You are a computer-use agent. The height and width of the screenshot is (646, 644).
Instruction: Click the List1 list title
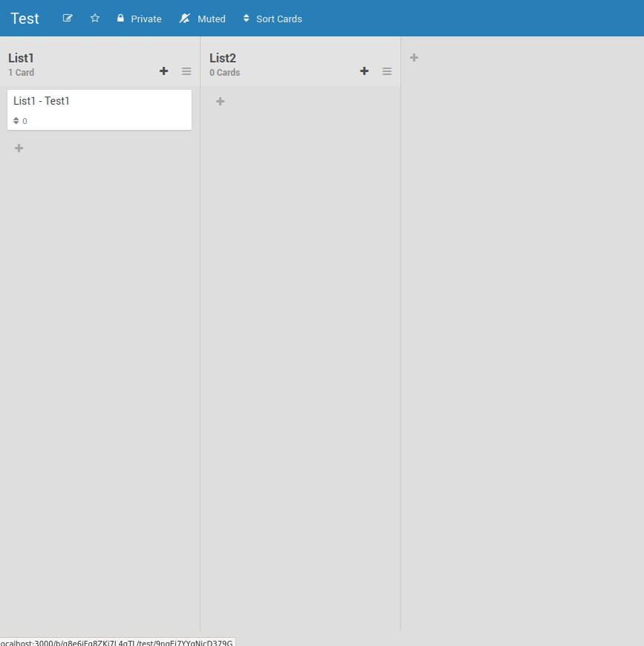click(20, 58)
